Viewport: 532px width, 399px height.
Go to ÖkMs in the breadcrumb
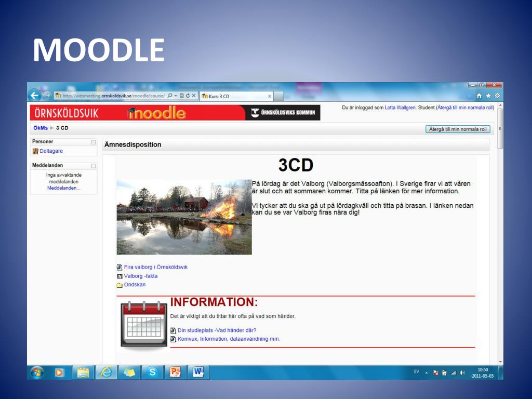point(41,128)
